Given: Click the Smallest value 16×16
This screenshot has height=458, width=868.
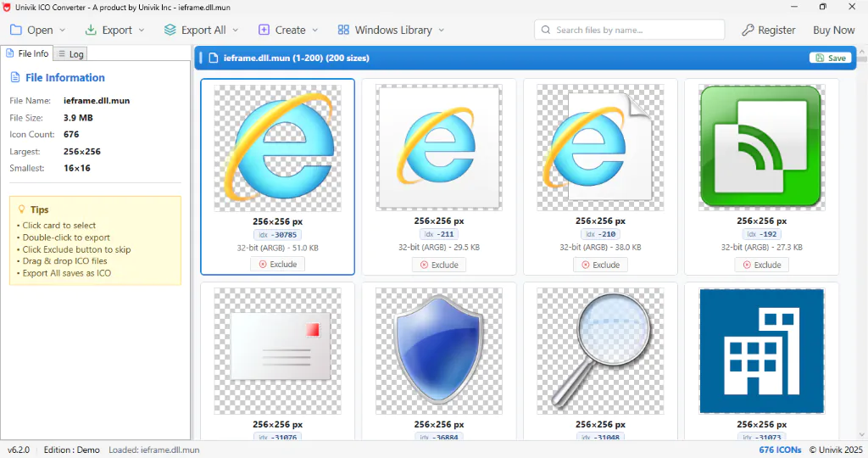Looking at the screenshot, I should point(77,168).
